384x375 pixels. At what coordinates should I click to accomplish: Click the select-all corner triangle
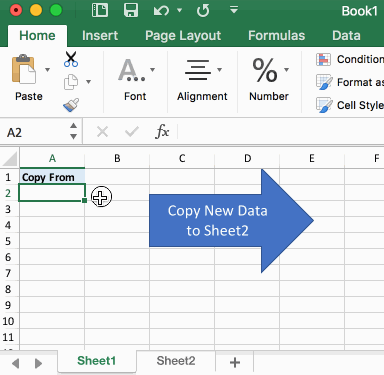tap(10, 159)
